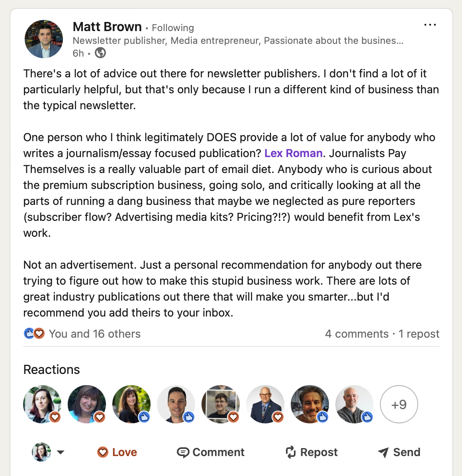
Task: Click the globe visibility icon
Action: (x=100, y=53)
